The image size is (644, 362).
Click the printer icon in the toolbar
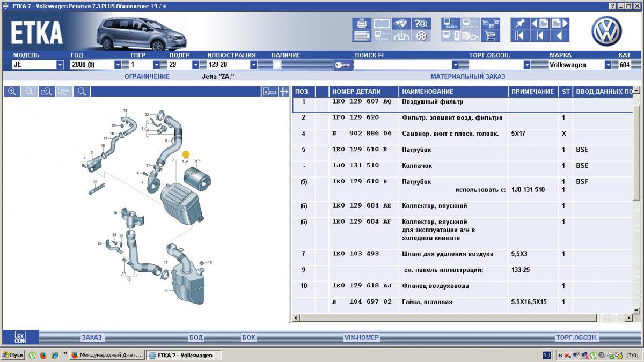pyautogui.click(x=362, y=24)
